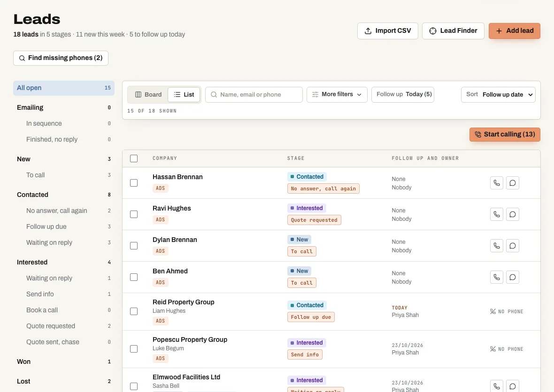Open the Hassan Brennan lead
Screen dimensions: 554x392
[x=178, y=177]
